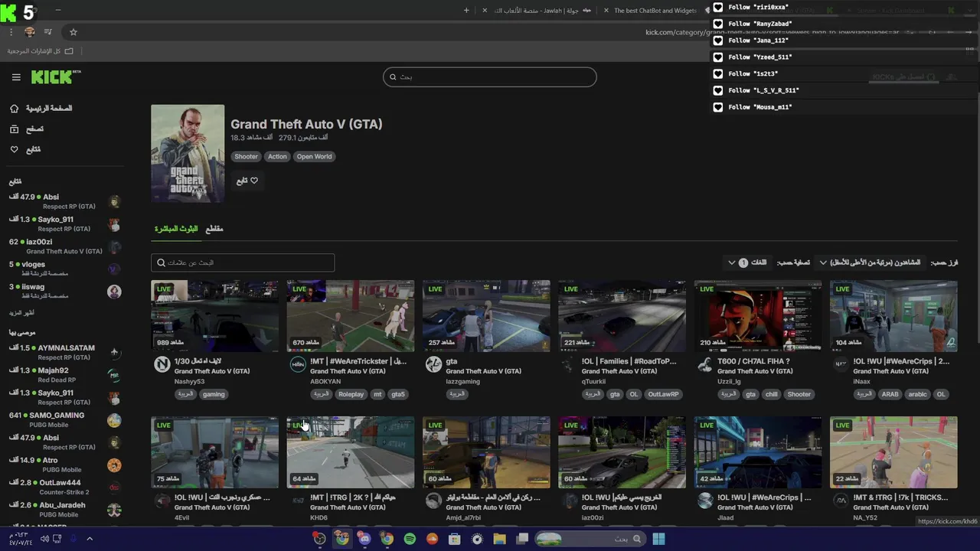The height and width of the screenshot is (551, 980).
Task: Open Nashyy53 stream thumbnail
Action: 214,316
